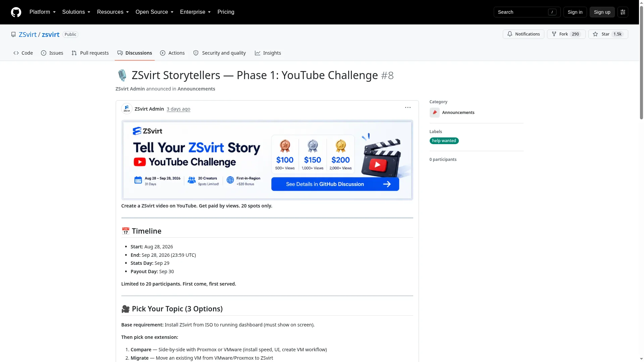Viewport: 644px width, 362px height.
Task: Click the 'Stats Day: Sep 29' line
Action: 150,263
